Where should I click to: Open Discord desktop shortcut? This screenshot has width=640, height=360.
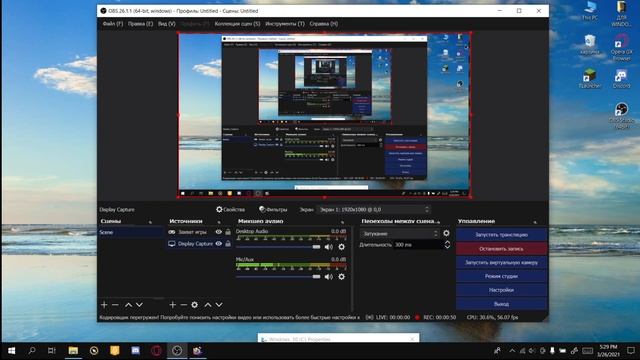click(621, 78)
